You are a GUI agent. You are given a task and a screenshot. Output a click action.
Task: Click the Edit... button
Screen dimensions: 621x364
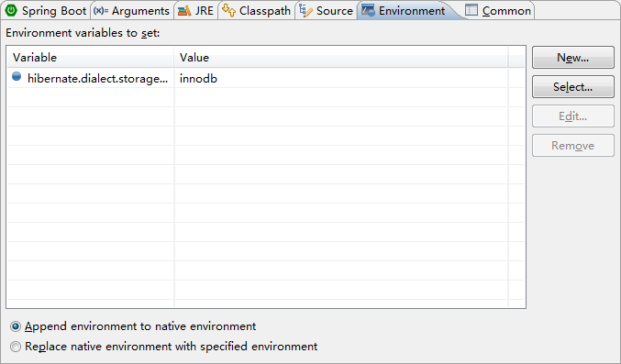pyautogui.click(x=573, y=116)
